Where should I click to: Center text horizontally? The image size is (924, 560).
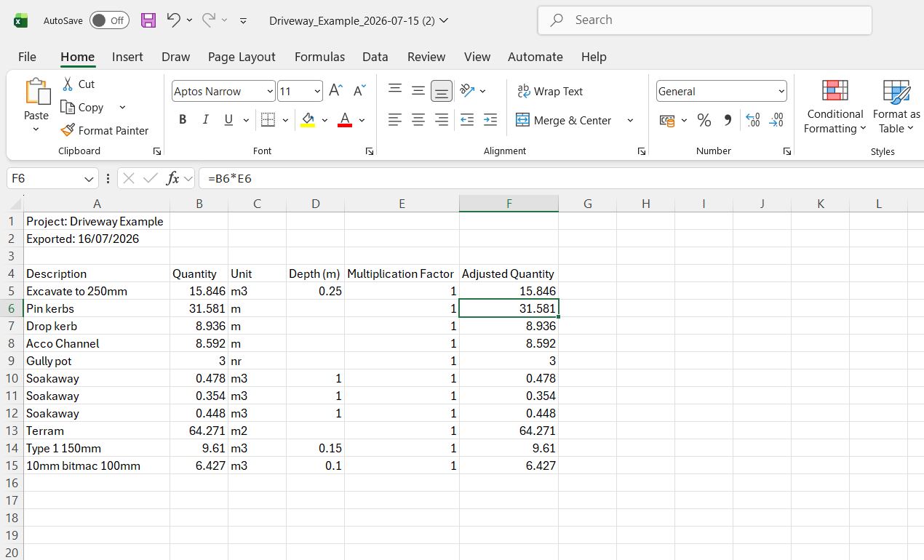418,120
